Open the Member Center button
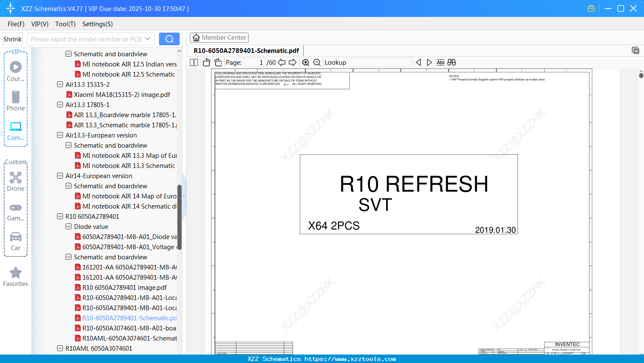This screenshot has height=363, width=644. tap(219, 38)
